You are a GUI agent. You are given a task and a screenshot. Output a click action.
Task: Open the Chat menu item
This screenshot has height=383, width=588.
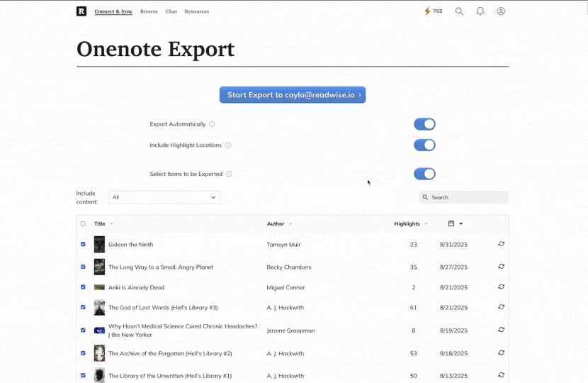coord(171,11)
